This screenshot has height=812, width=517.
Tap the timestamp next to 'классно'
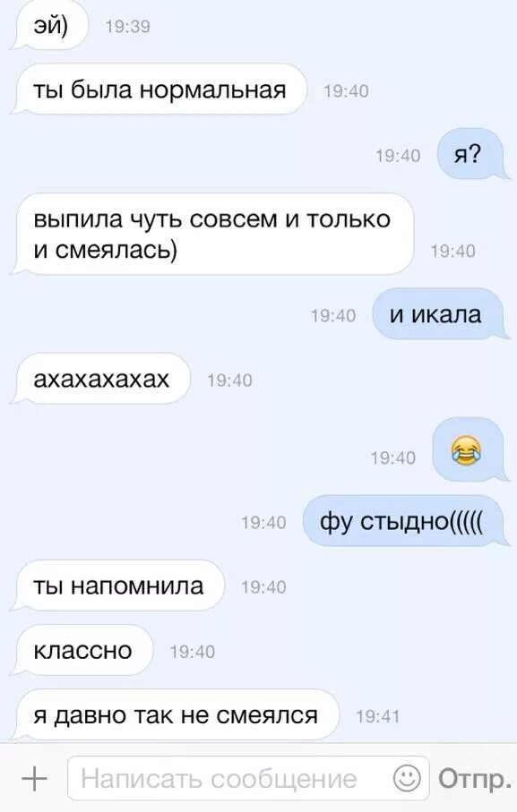[192, 652]
